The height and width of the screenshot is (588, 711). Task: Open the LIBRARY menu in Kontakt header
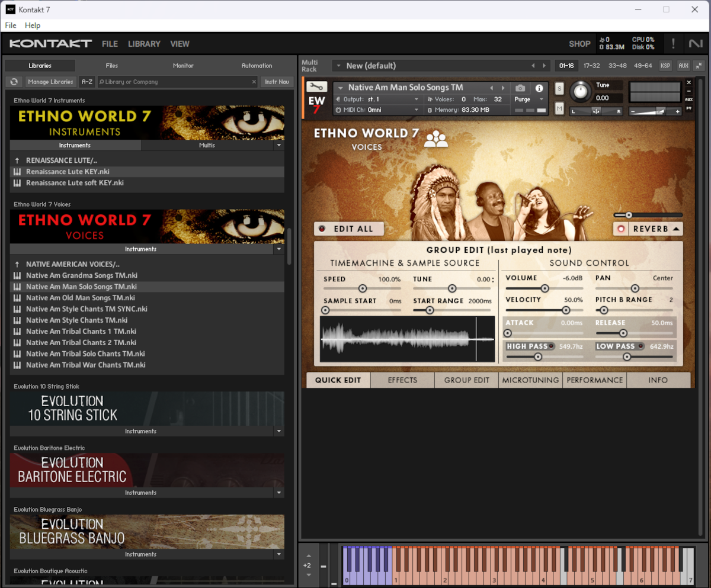point(144,44)
